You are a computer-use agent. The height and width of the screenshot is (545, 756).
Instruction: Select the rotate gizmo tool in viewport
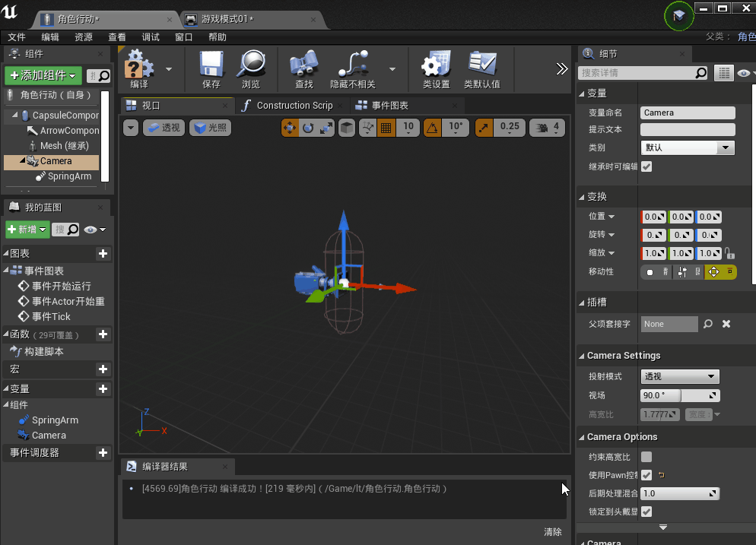[x=308, y=128]
